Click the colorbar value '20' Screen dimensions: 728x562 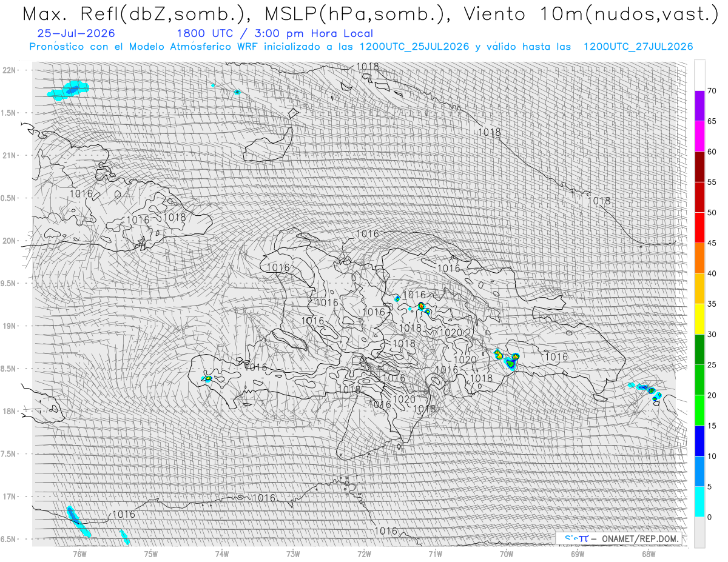pyautogui.click(x=712, y=395)
